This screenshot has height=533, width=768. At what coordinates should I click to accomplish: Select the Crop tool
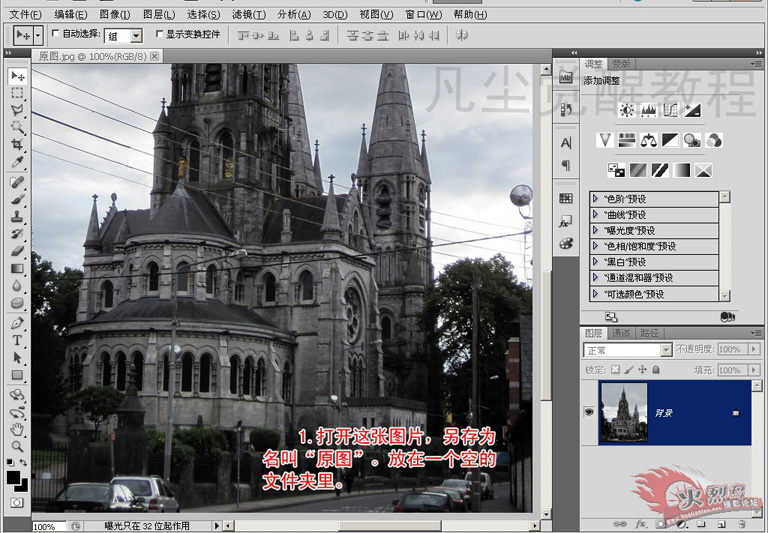18,145
